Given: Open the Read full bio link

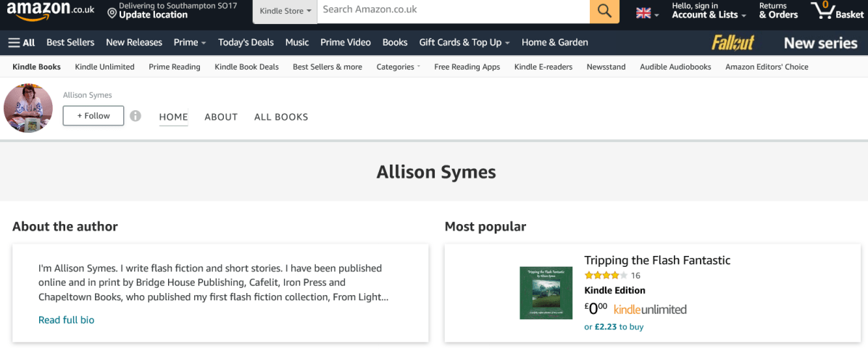Looking at the screenshot, I should 66,320.
